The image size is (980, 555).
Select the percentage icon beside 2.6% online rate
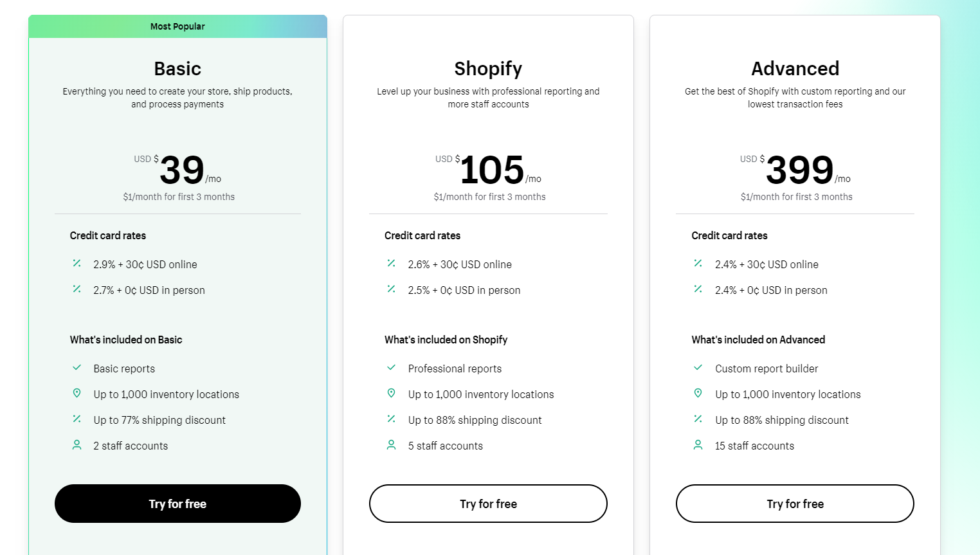391,263
